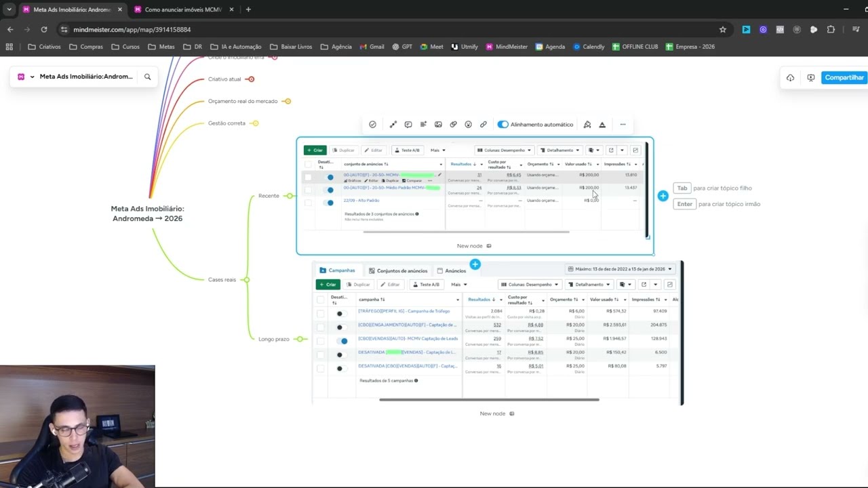
Task: Click the cloud export icon
Action: coord(790,78)
